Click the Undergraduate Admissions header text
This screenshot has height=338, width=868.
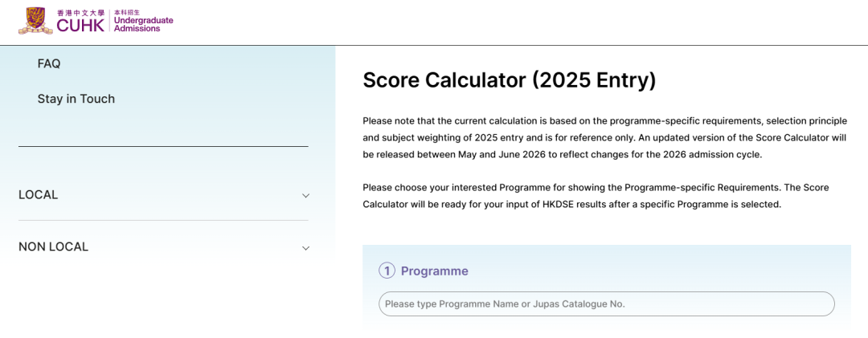point(143,24)
